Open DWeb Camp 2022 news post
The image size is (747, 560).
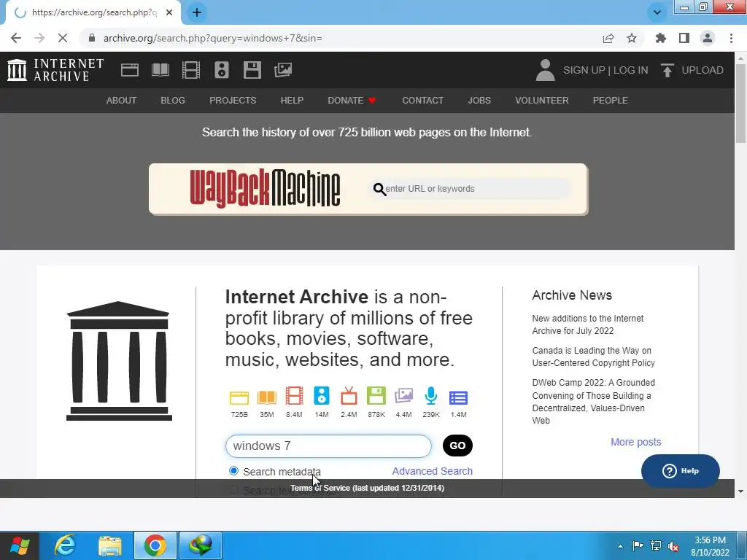point(593,402)
